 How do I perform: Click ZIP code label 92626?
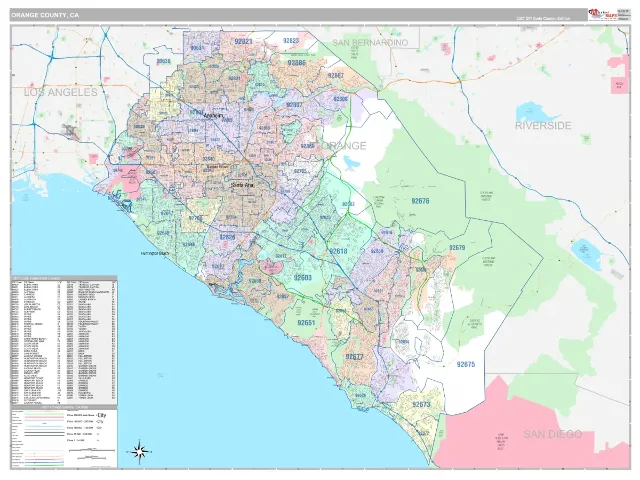227,237
